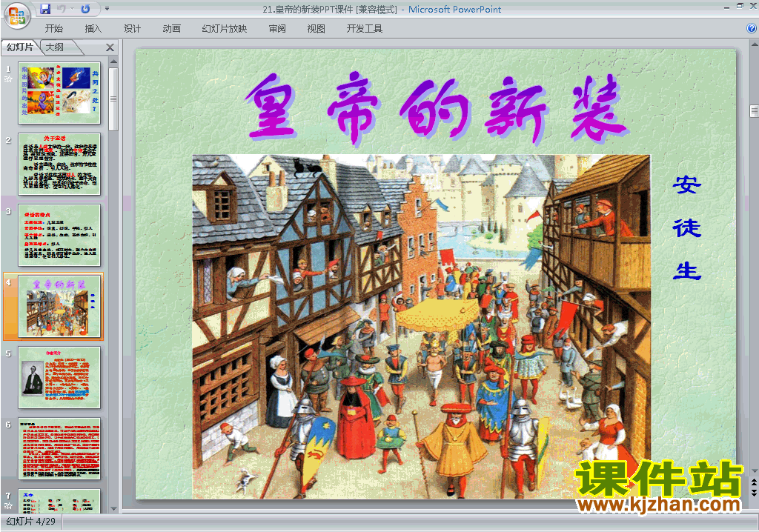Select slide 7 thumbnail at pane bottom
Image resolution: width=759 pixels, height=532 pixels.
click(x=59, y=501)
